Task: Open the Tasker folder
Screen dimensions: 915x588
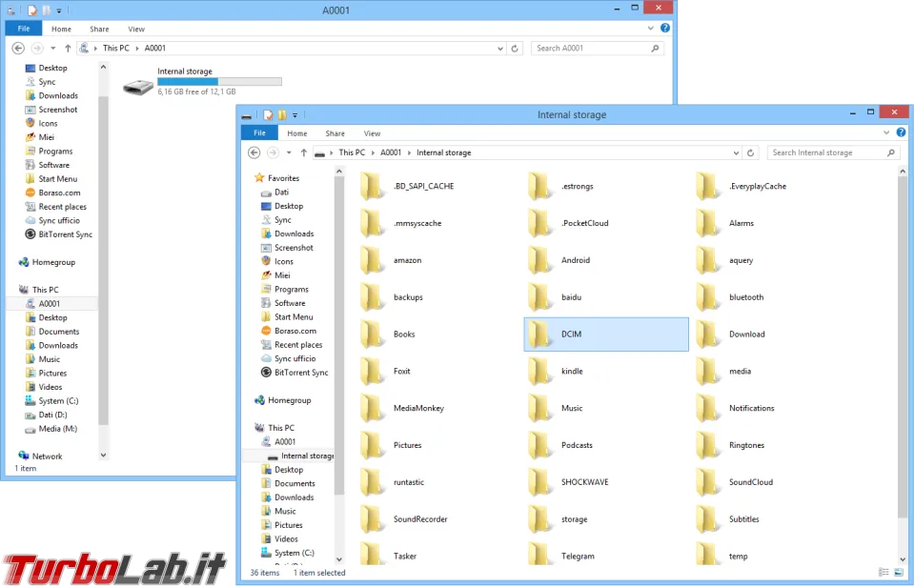Action: [389, 556]
